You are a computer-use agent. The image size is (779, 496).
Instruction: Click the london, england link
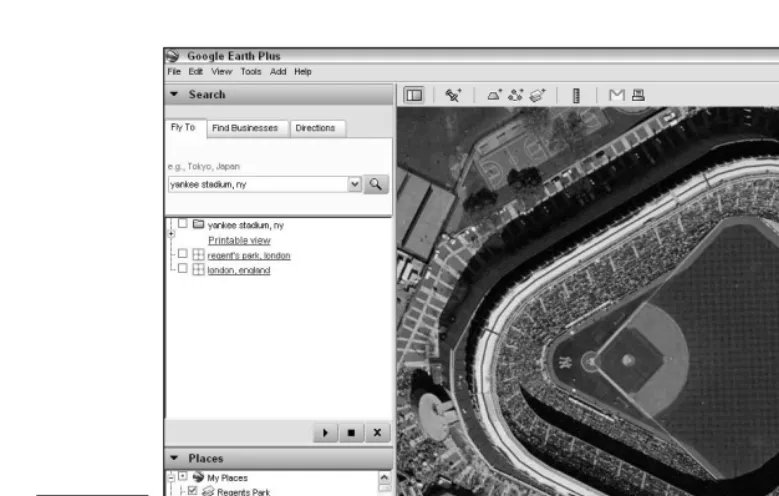tap(238, 270)
